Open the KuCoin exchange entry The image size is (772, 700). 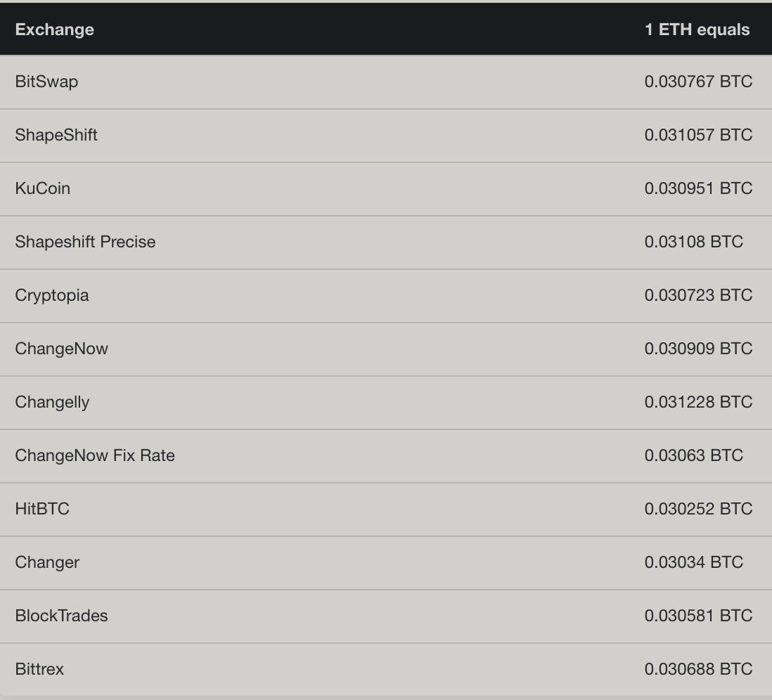[x=386, y=188]
